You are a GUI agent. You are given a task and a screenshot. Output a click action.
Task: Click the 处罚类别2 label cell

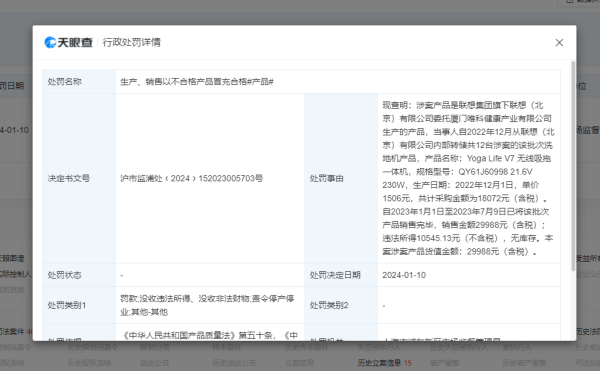tap(341, 305)
